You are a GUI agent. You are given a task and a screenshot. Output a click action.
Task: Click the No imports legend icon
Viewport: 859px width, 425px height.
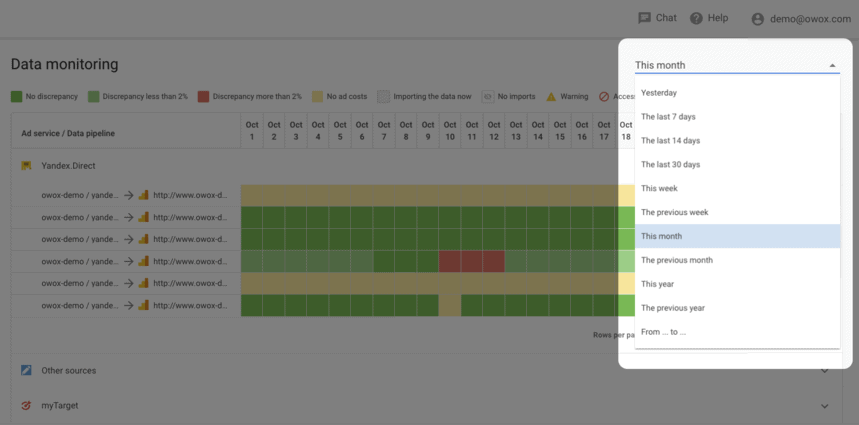click(488, 97)
